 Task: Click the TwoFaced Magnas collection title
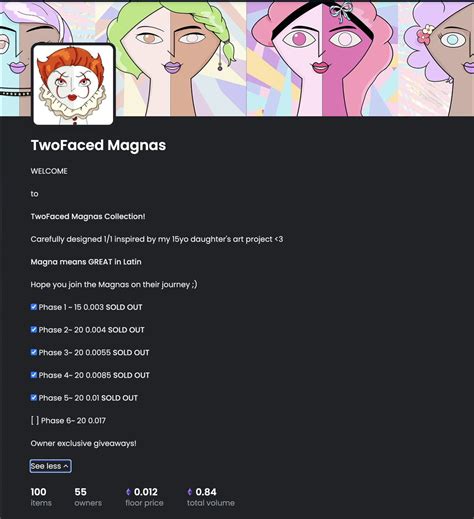[98, 145]
